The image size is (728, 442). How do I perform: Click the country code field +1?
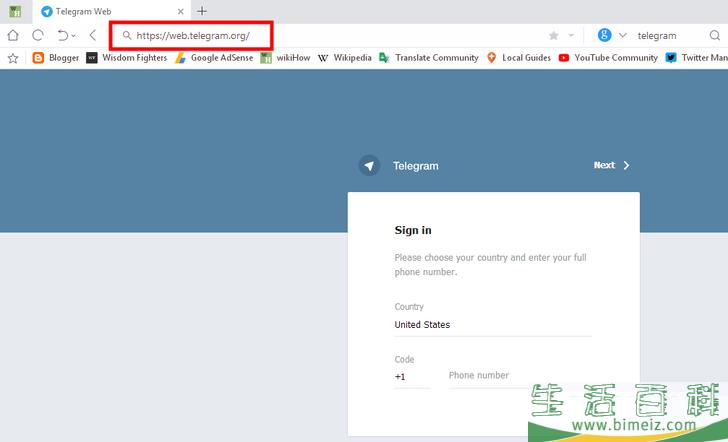[x=412, y=377]
